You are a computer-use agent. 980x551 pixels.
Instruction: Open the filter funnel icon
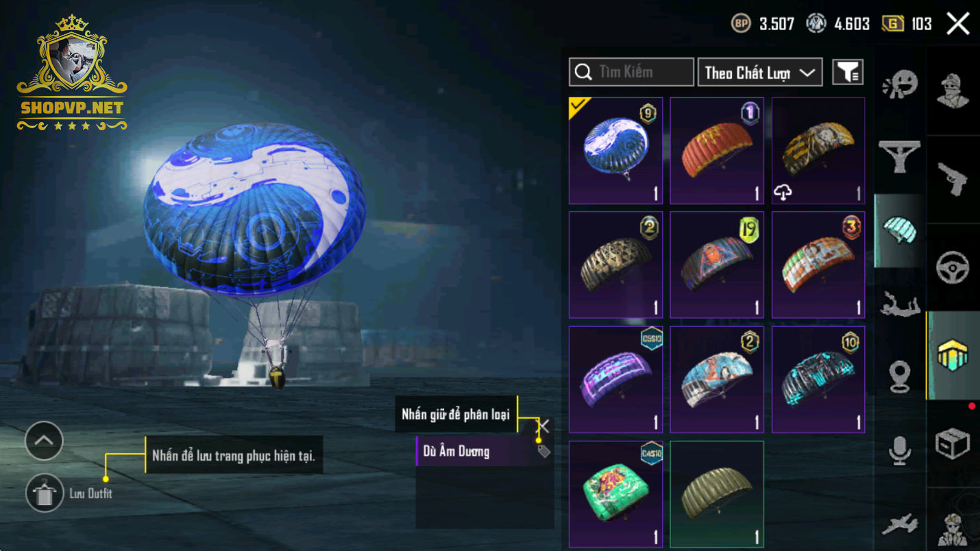848,72
